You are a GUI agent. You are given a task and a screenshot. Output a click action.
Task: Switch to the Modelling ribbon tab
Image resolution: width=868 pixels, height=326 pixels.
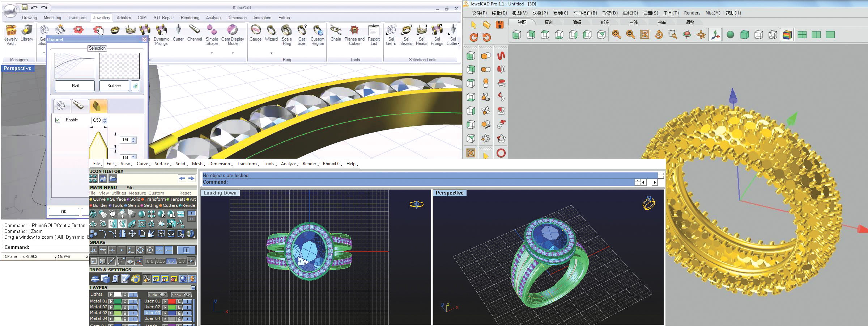coord(52,18)
